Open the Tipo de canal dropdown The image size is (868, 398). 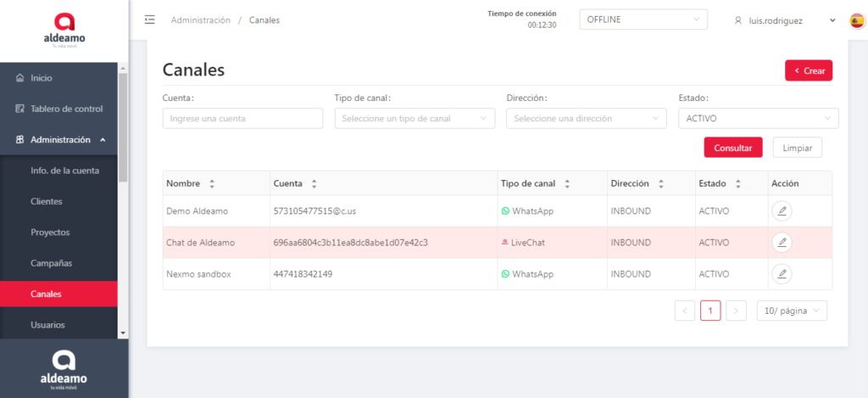click(x=415, y=119)
